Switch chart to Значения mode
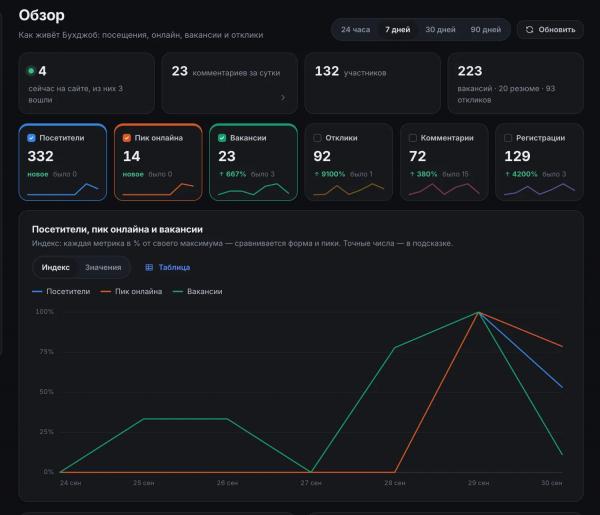Image resolution: width=600 pixels, height=515 pixels. click(103, 267)
